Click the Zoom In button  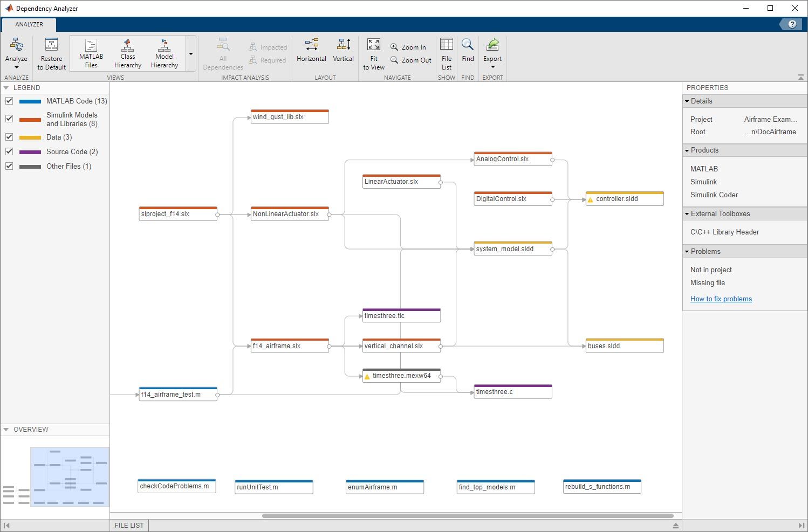(408, 47)
